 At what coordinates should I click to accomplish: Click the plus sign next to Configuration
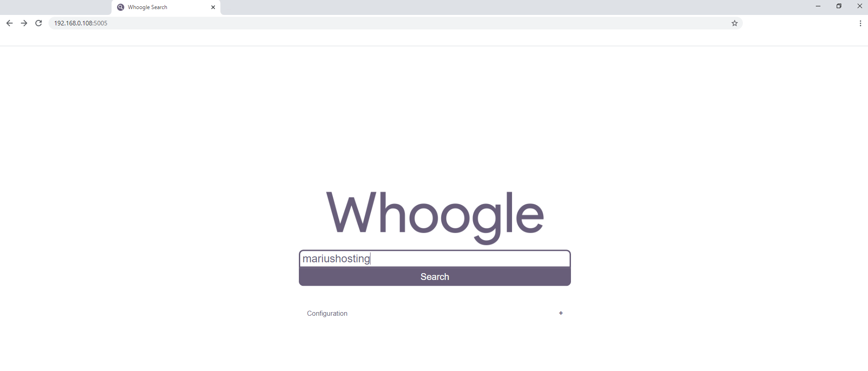[x=561, y=313]
